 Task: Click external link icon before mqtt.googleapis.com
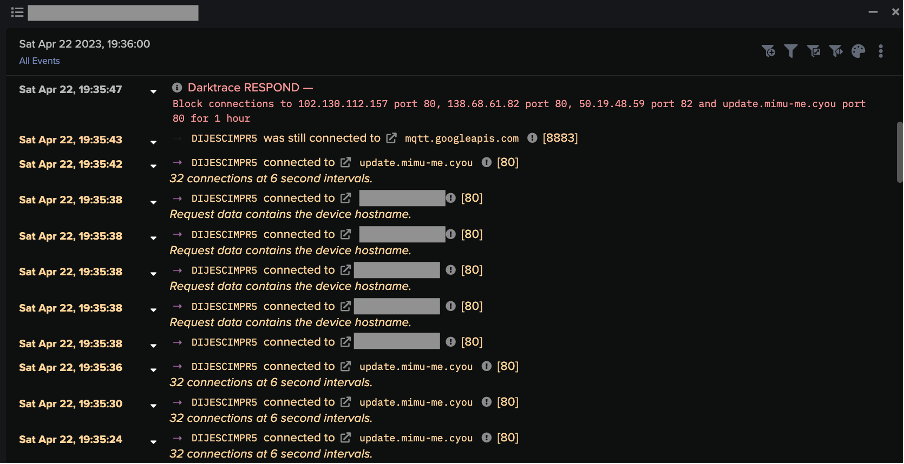click(391, 138)
